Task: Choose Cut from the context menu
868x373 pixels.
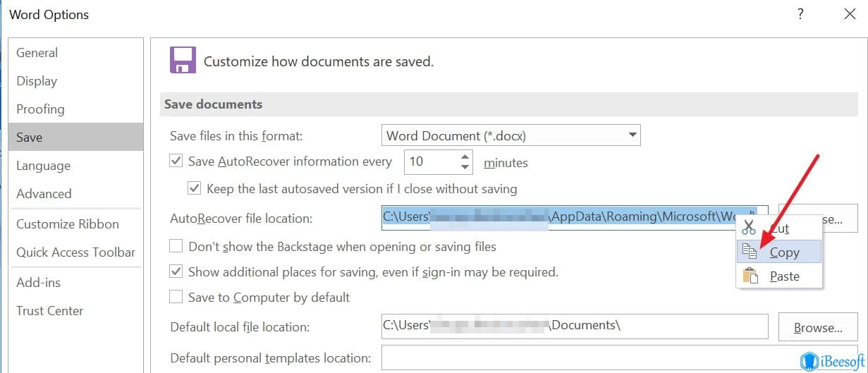Action: click(779, 228)
